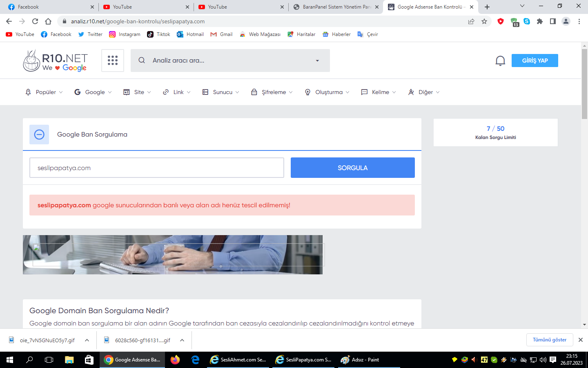Switch to the BaranPanel Sistem Yönetim tab
Viewport: 588px width, 368px height.
[x=336, y=7]
